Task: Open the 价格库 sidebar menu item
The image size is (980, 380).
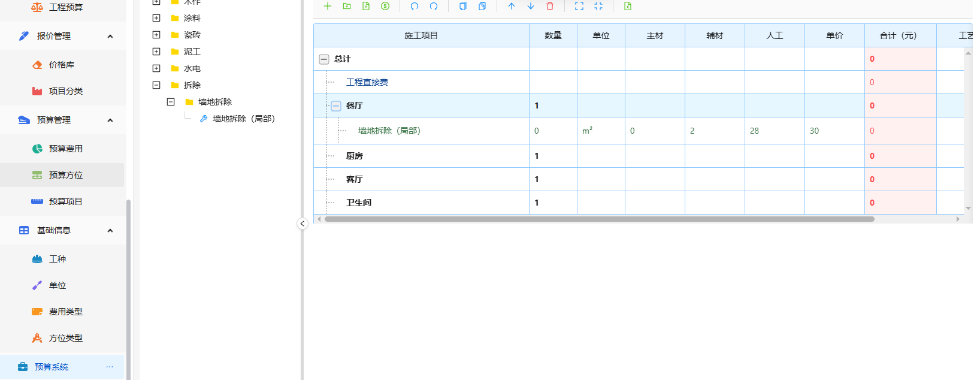Action: point(61,65)
